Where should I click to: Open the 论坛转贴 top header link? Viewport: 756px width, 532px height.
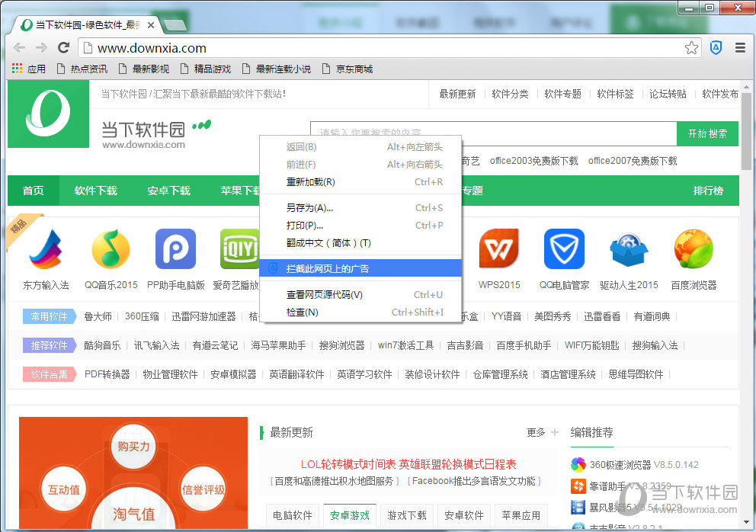coord(668,94)
